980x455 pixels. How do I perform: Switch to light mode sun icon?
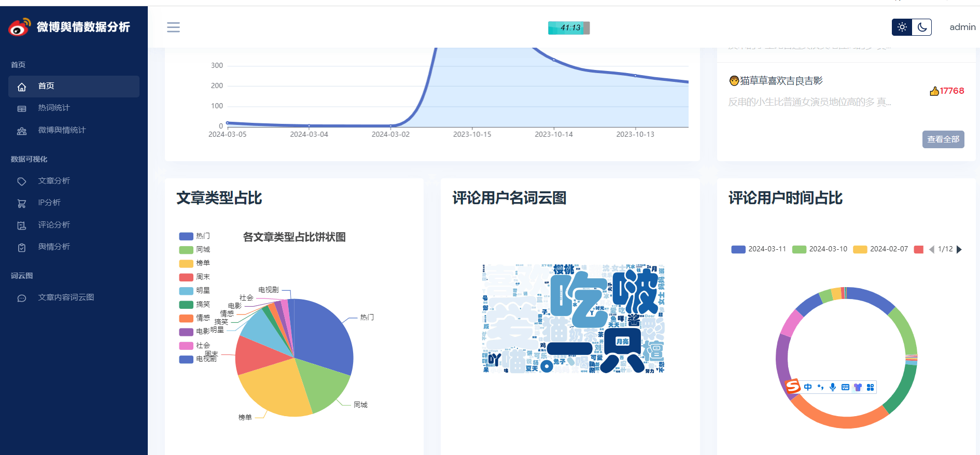coord(902,27)
